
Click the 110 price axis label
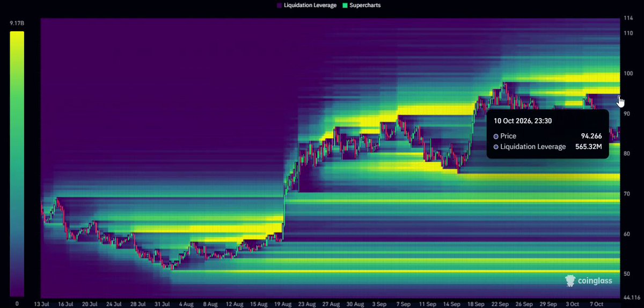[x=628, y=33]
